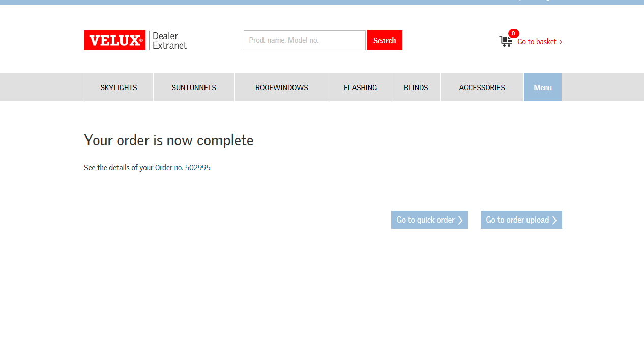Open the Go to basket link
Viewport: 644px width, 356px height.
(x=537, y=42)
